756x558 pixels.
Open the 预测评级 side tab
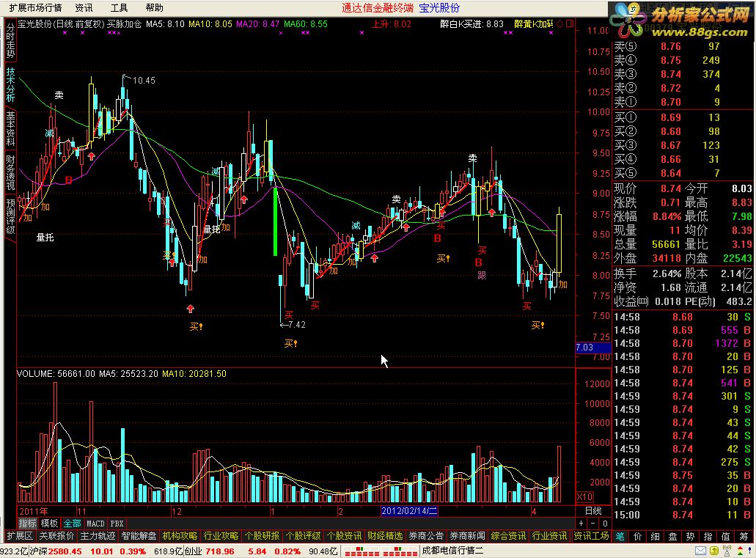pos(10,216)
